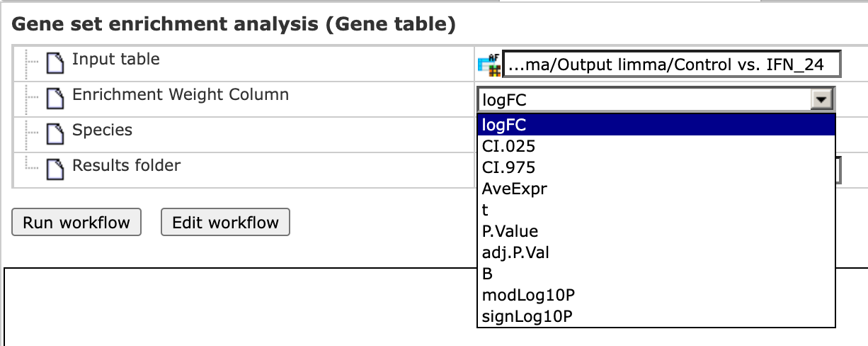868x346 pixels.
Task: Click the Input table path field
Action: (672, 65)
